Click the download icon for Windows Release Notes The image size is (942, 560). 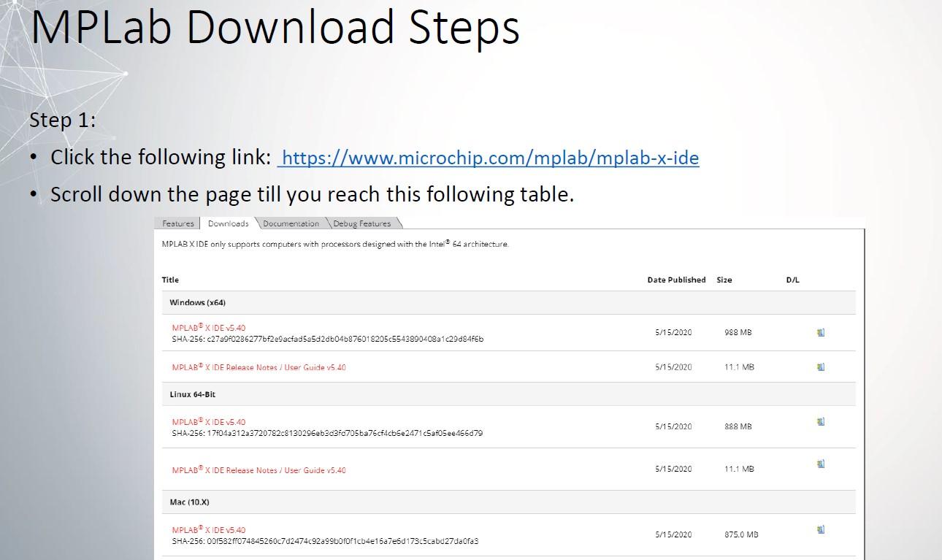click(x=821, y=367)
